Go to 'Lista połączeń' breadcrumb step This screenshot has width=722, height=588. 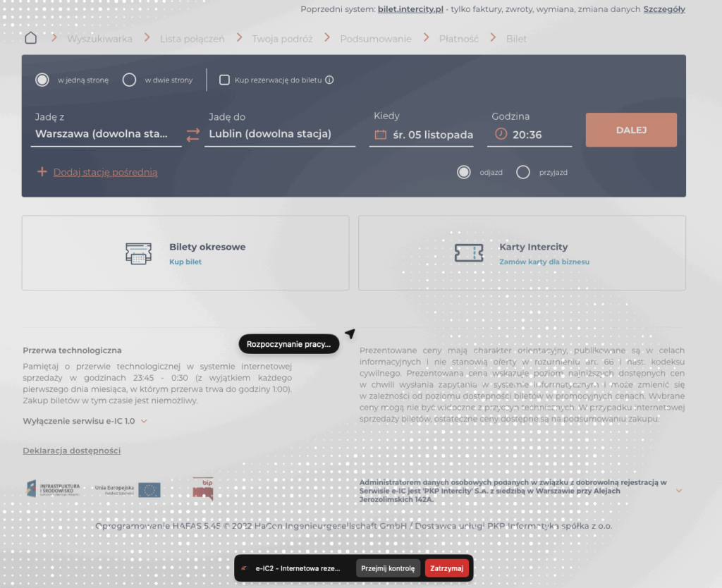click(192, 39)
